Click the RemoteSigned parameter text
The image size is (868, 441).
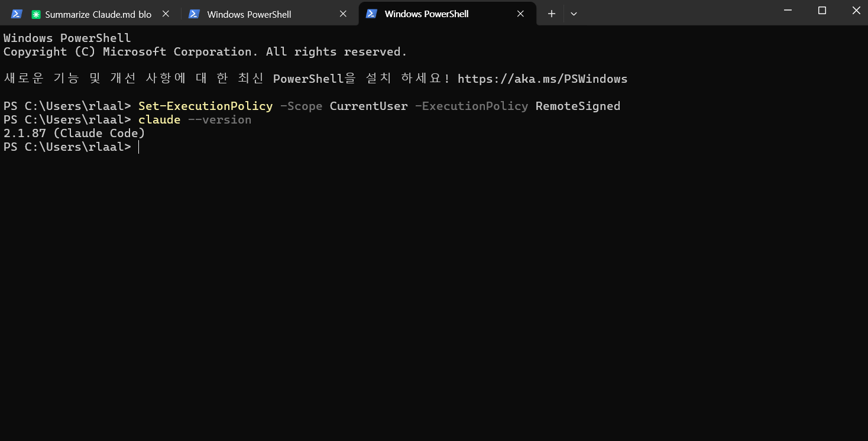coord(578,106)
